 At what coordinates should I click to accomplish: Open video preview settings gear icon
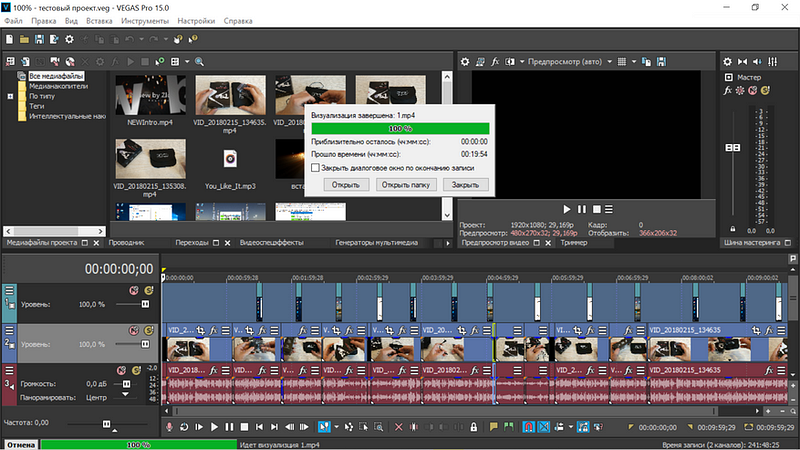point(465,62)
